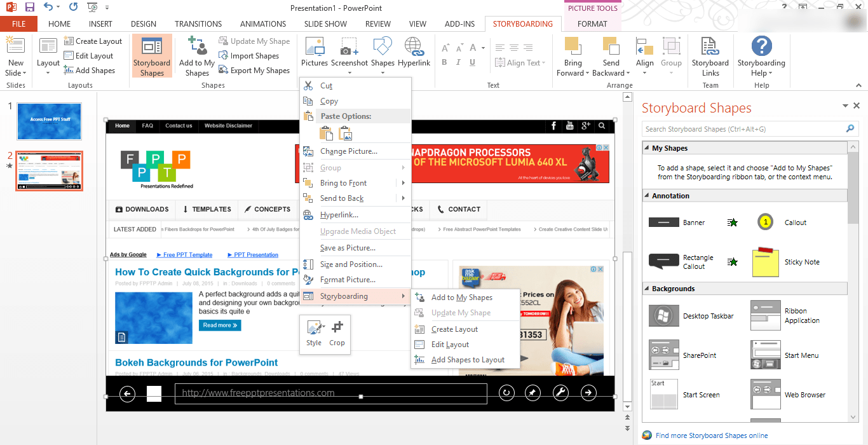
Task: Select the Ribbon Application background shape
Action: coord(785,316)
